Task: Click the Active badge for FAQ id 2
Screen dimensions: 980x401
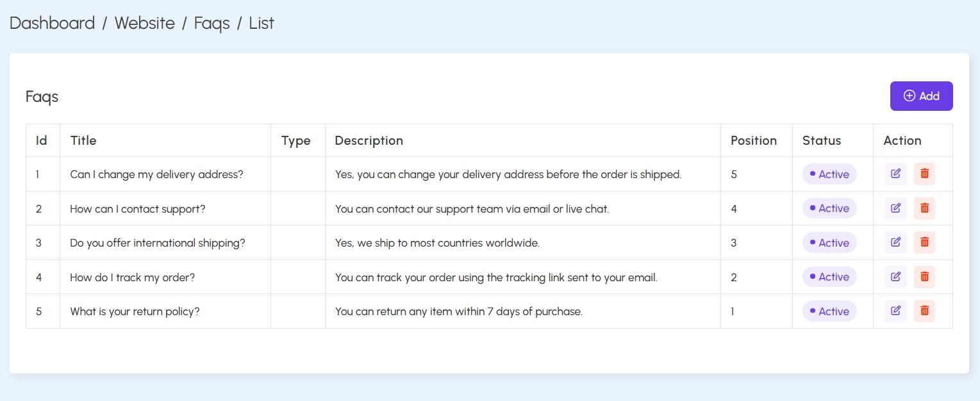Action: coord(829,208)
